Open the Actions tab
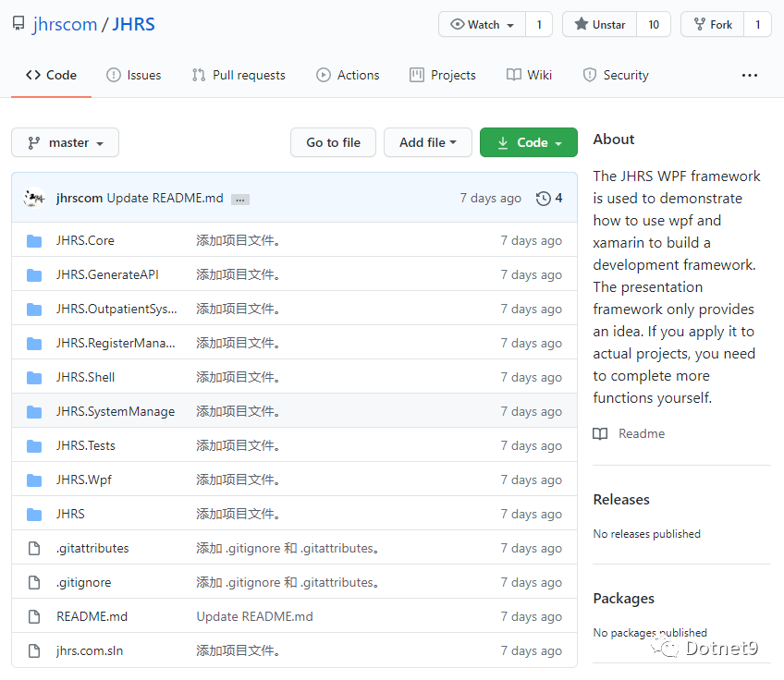Viewport: 784px width, 680px height. pos(348,75)
